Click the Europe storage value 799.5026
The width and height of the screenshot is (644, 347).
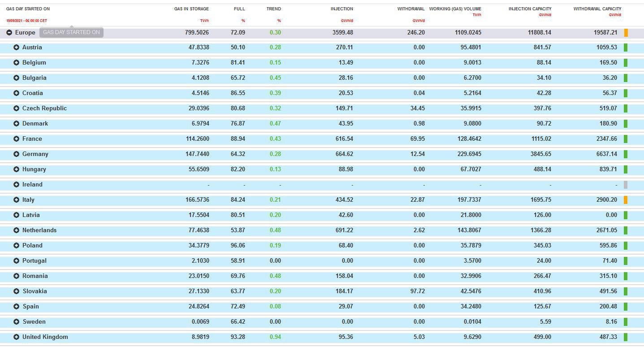coord(197,33)
